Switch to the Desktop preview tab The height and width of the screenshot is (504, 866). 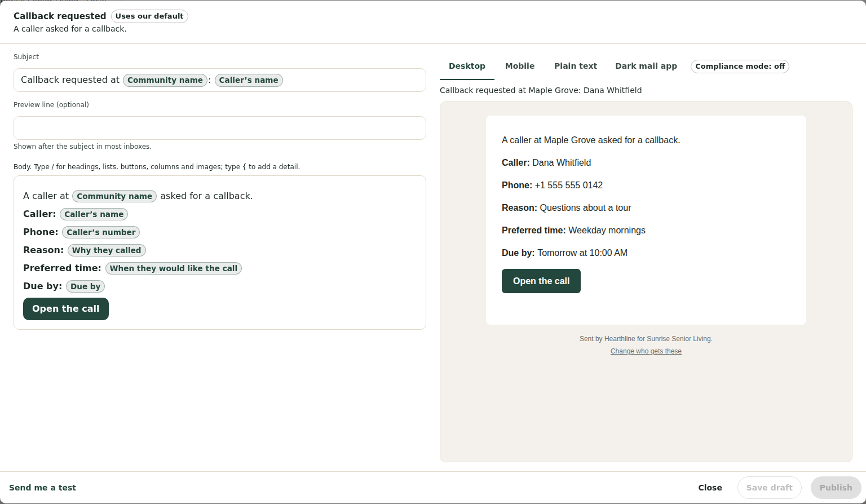click(467, 66)
